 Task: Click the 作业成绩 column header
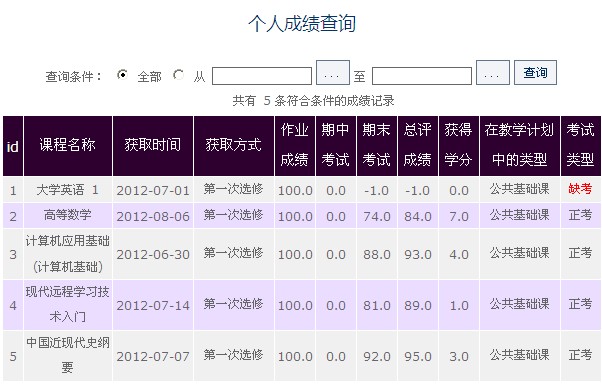(x=295, y=146)
